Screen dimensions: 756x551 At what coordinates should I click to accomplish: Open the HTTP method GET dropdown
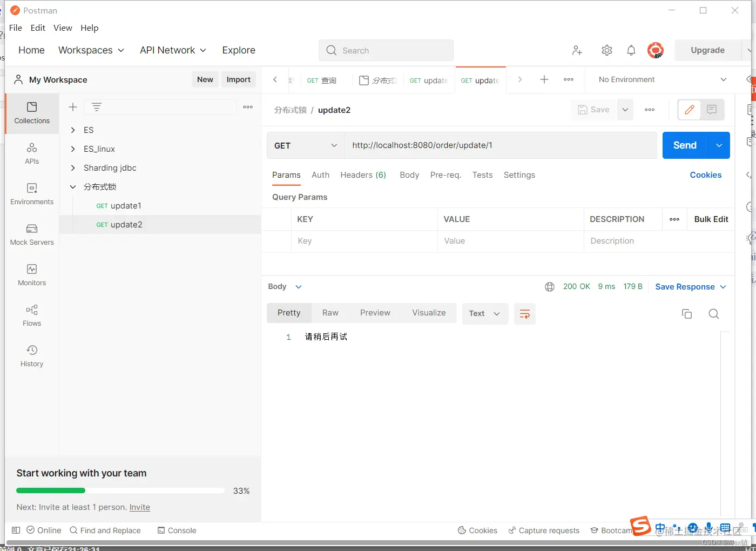coord(306,145)
